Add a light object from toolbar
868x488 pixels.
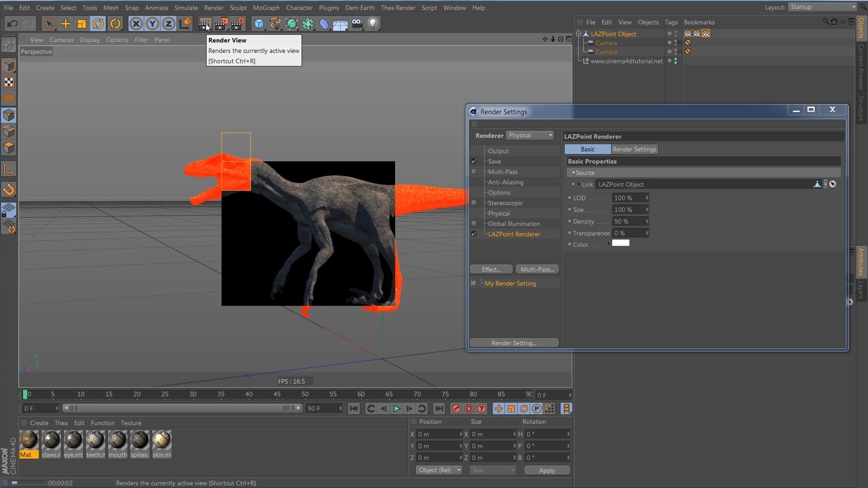[373, 24]
